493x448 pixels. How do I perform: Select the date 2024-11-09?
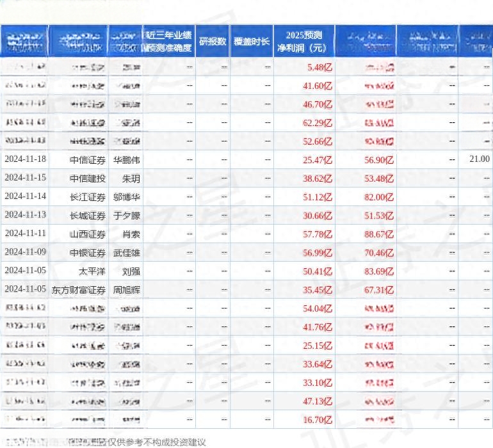tap(25, 252)
